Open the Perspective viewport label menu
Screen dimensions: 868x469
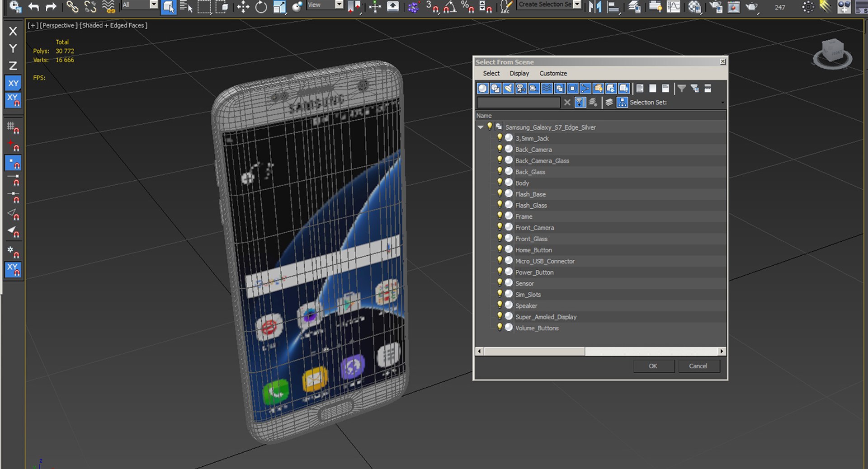[x=59, y=25]
